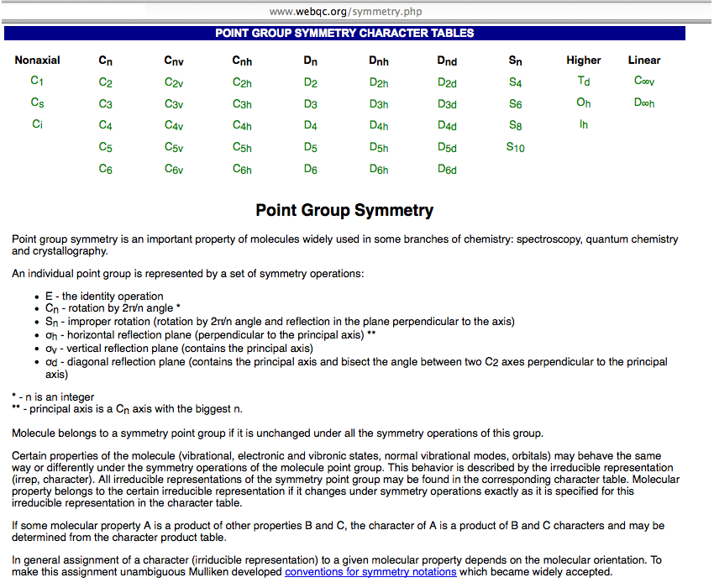Open the D6h character table
The width and height of the screenshot is (714, 588).
coord(379,169)
